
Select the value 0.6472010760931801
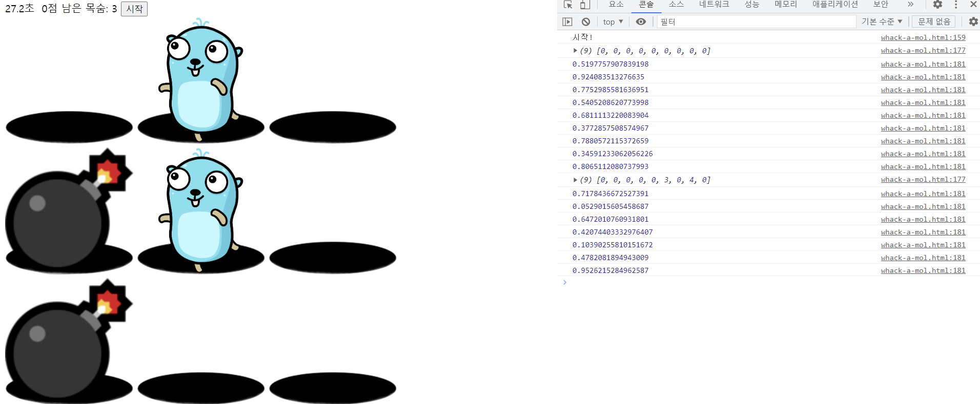(x=610, y=219)
